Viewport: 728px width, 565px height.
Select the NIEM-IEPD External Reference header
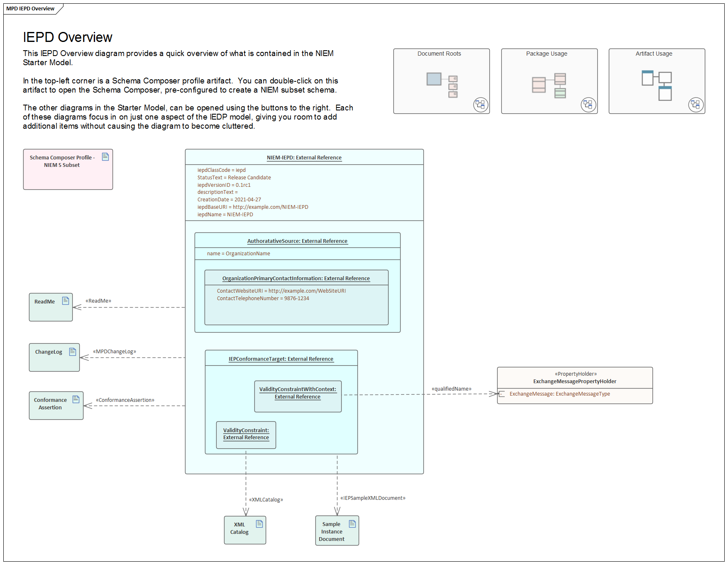point(304,158)
